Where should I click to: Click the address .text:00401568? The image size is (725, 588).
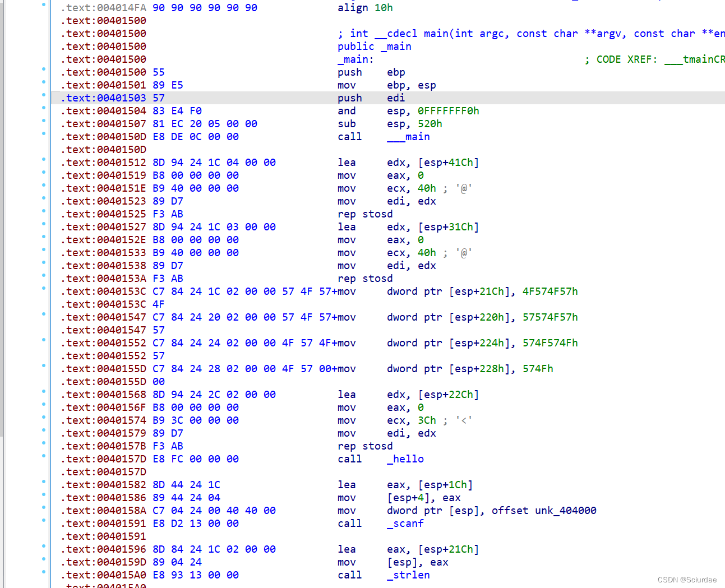point(104,395)
